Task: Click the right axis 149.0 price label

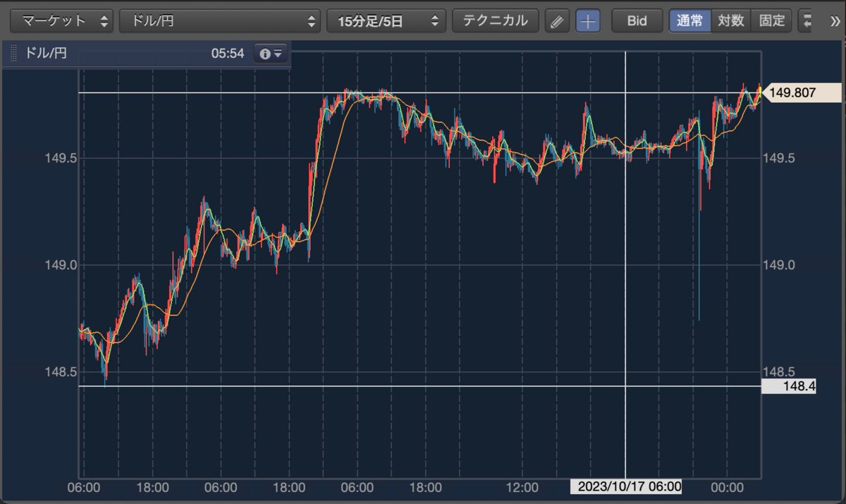Action: tap(779, 265)
